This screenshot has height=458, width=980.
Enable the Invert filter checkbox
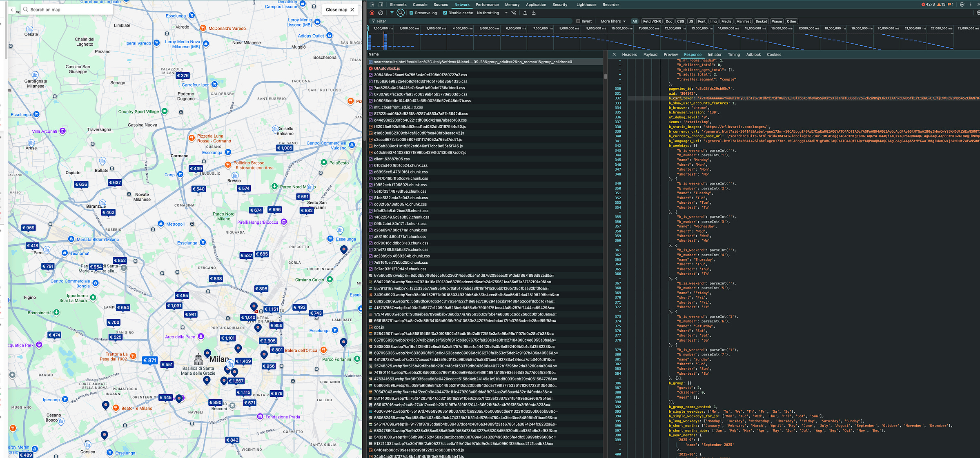click(x=578, y=21)
